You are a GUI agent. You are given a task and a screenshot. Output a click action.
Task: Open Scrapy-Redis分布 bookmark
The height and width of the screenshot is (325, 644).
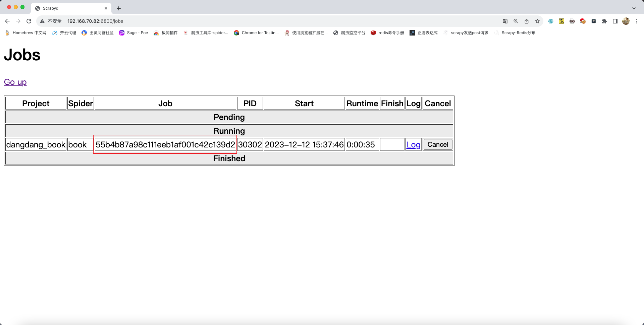[516, 33]
